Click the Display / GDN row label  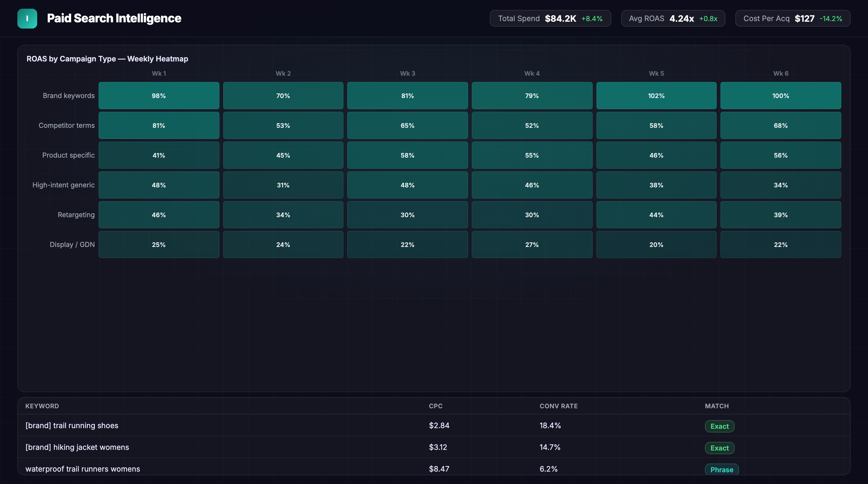coord(72,244)
